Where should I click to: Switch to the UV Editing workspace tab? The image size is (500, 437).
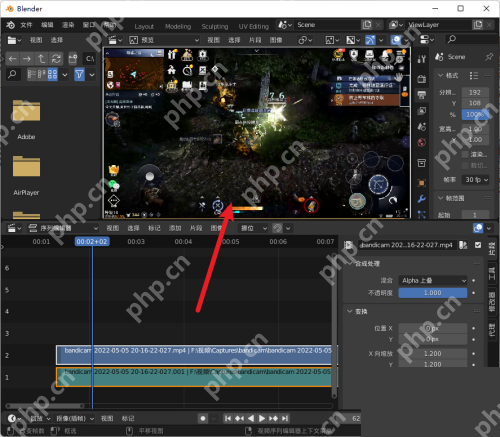(254, 26)
